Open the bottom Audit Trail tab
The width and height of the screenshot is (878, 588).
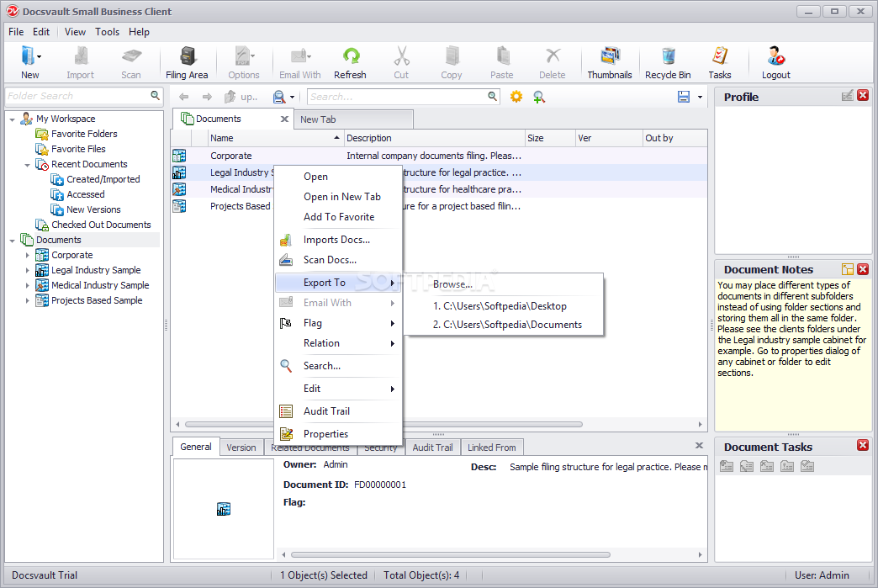[x=432, y=448]
